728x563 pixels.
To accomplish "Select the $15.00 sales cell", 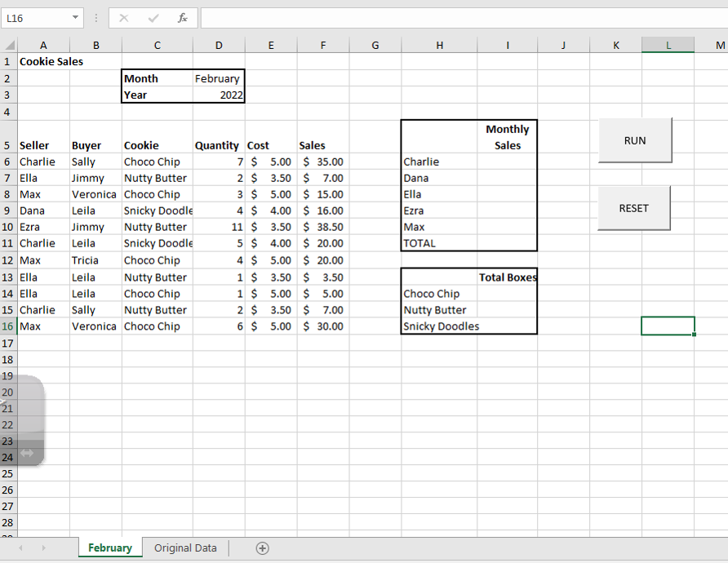I will coord(323,194).
